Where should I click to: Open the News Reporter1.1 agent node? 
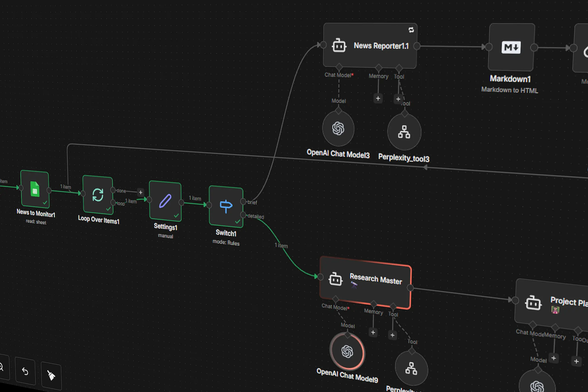pos(370,45)
